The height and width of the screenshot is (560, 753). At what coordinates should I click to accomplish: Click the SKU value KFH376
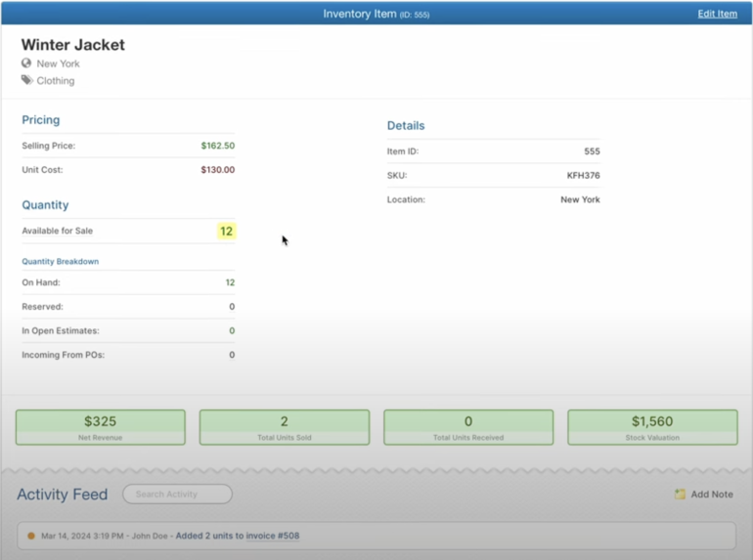point(583,176)
